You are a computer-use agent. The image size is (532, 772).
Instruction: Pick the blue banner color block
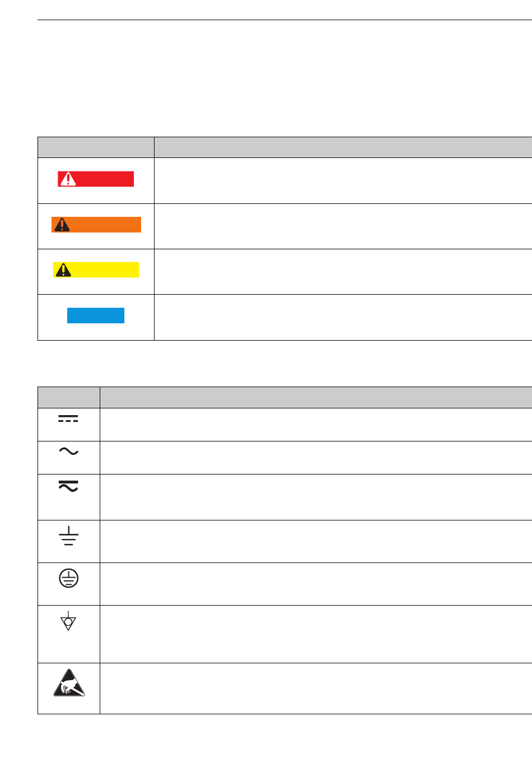pyautogui.click(x=96, y=315)
